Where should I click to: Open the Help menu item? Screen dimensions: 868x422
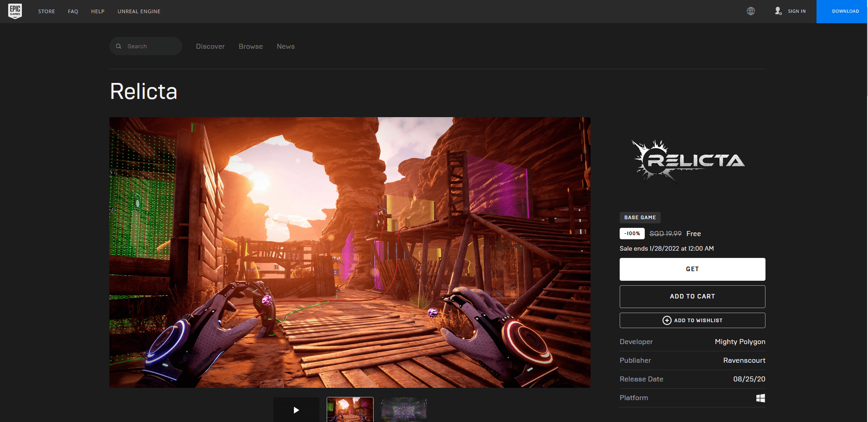98,11
